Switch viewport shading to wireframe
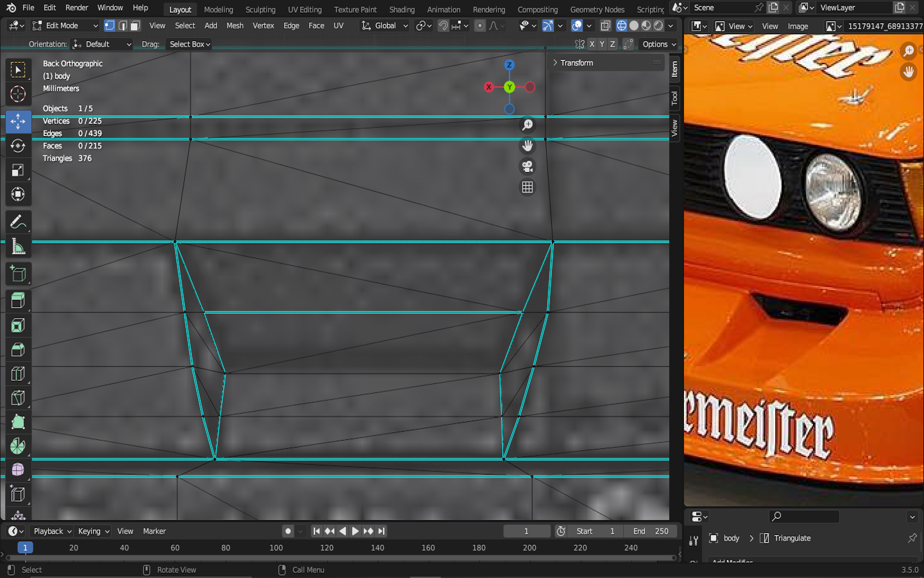The height and width of the screenshot is (578, 924). (x=622, y=26)
